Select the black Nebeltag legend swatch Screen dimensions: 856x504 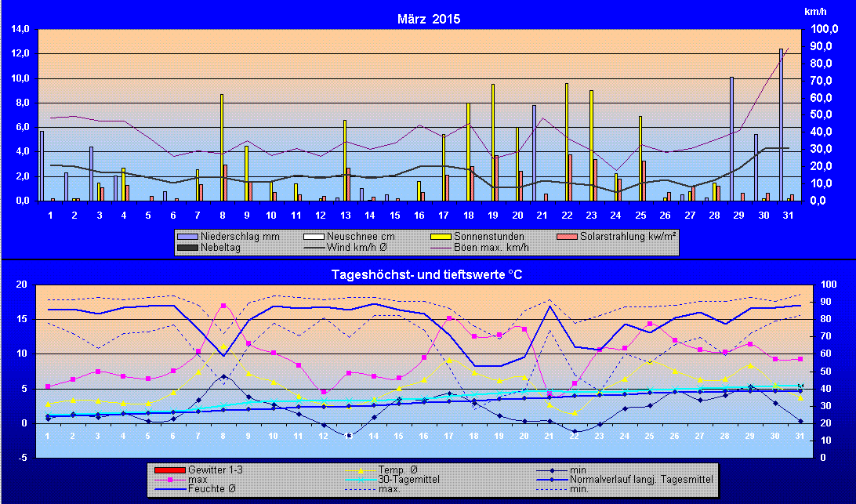coord(190,248)
